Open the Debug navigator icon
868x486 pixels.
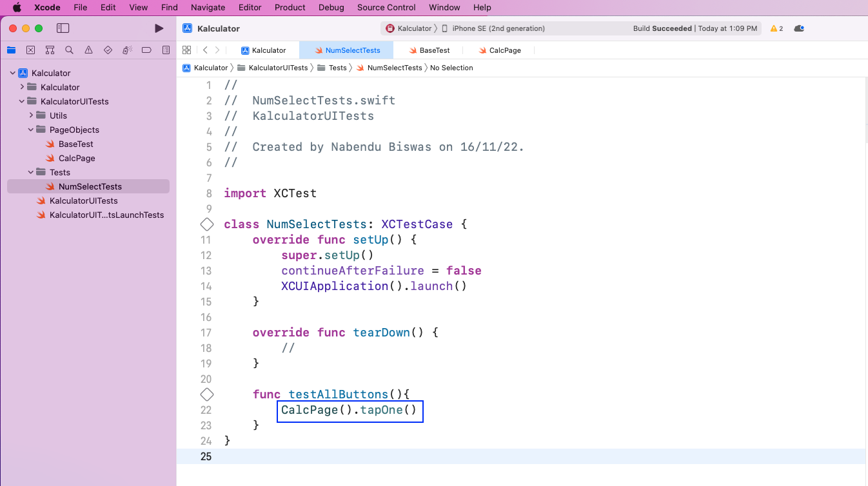[x=127, y=50]
